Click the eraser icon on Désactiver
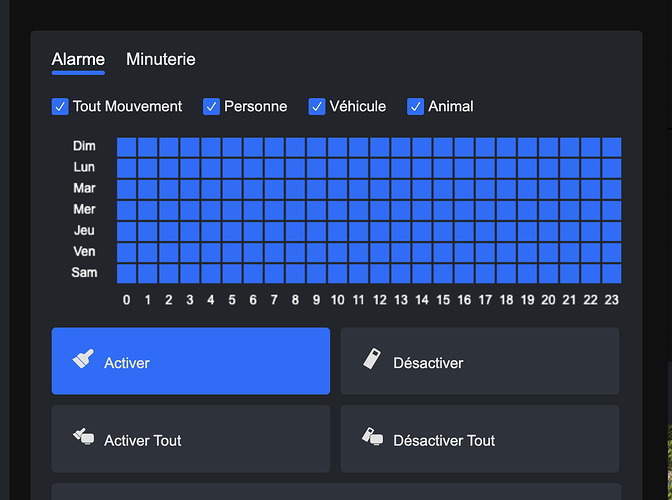Image resolution: width=672 pixels, height=500 pixels. click(372, 360)
